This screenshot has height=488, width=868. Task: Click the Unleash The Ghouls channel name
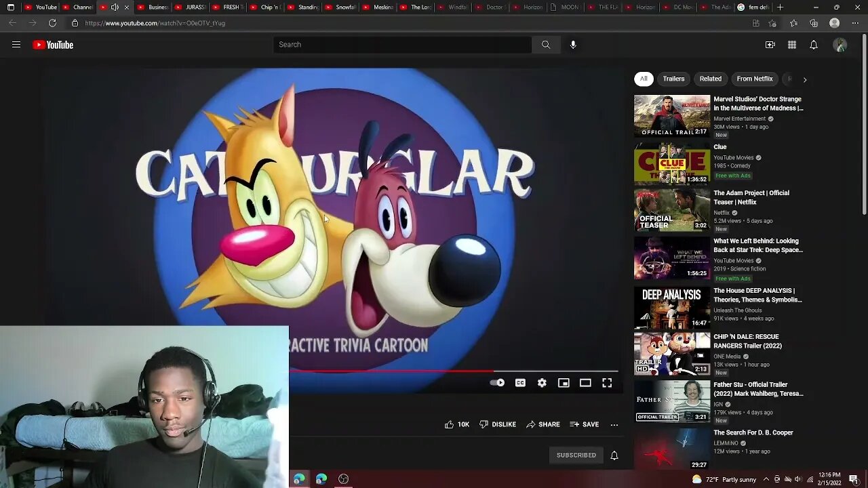click(738, 310)
